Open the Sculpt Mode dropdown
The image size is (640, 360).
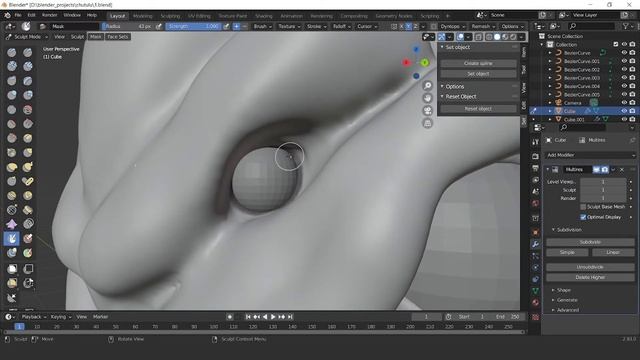pyautogui.click(x=27, y=37)
